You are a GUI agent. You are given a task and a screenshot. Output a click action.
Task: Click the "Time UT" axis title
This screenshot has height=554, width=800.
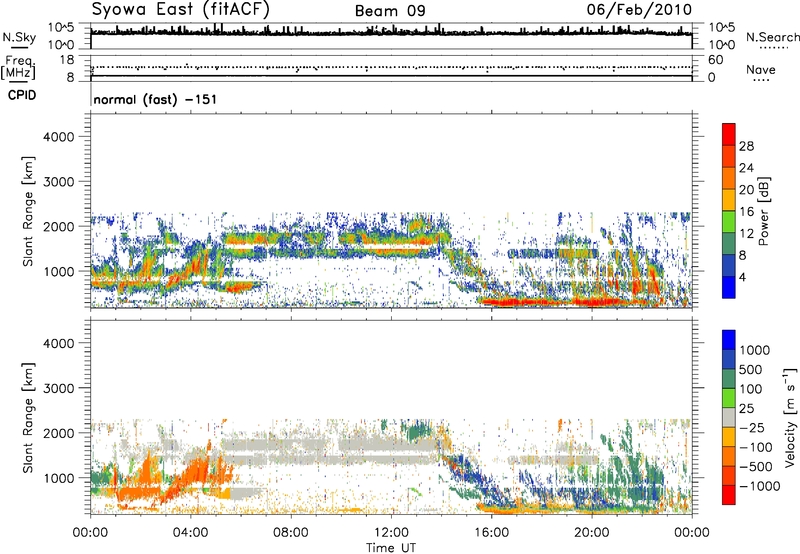pyautogui.click(x=391, y=548)
